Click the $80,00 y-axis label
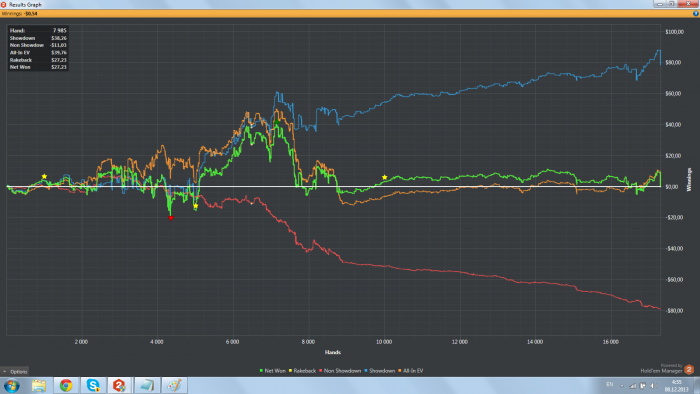The image size is (700, 394). click(673, 62)
